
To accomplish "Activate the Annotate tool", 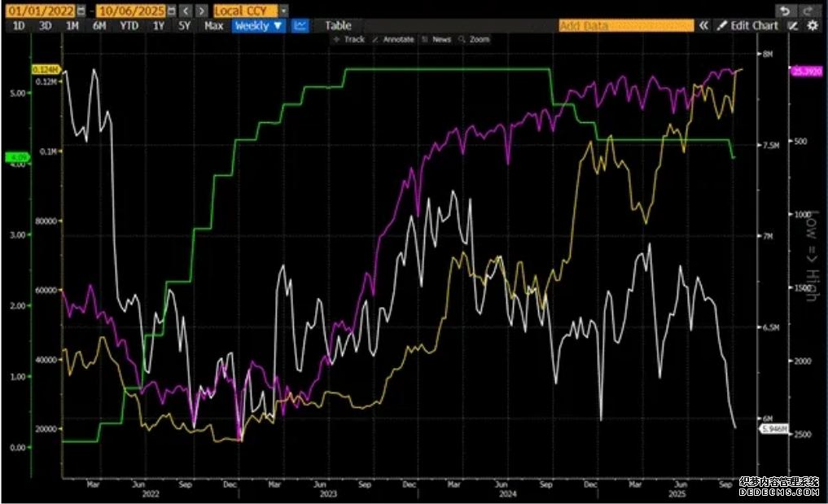I will pyautogui.click(x=393, y=39).
